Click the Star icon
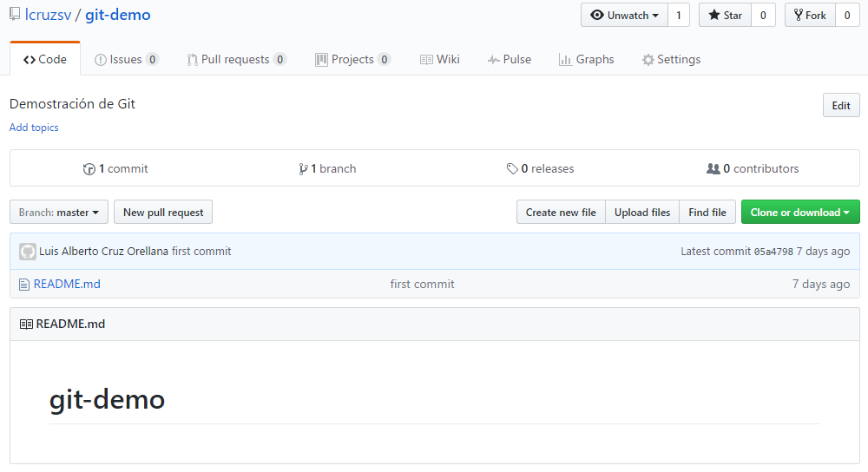 coord(714,15)
